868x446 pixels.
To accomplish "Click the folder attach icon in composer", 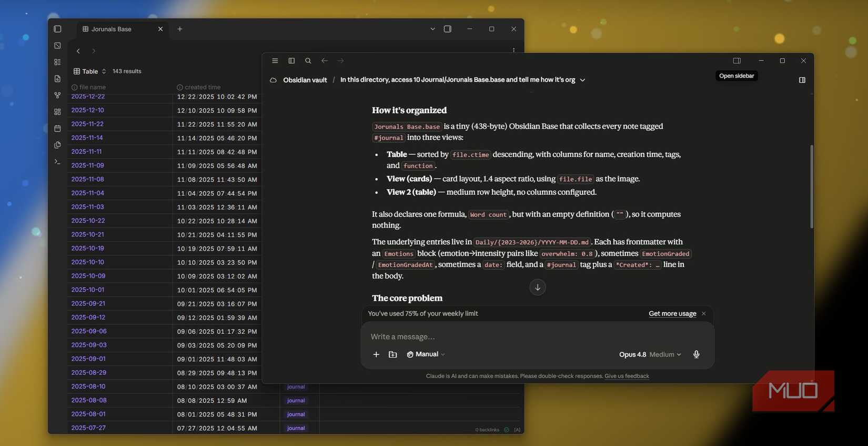I will [392, 354].
